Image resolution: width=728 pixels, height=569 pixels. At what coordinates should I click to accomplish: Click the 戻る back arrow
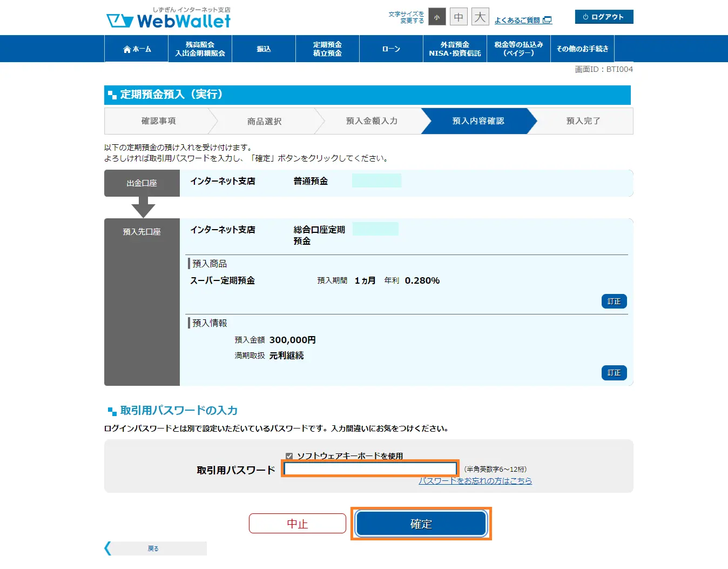(x=108, y=548)
